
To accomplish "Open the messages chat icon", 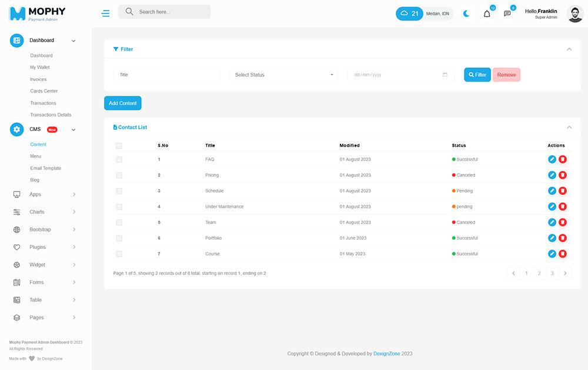I will coord(507,14).
